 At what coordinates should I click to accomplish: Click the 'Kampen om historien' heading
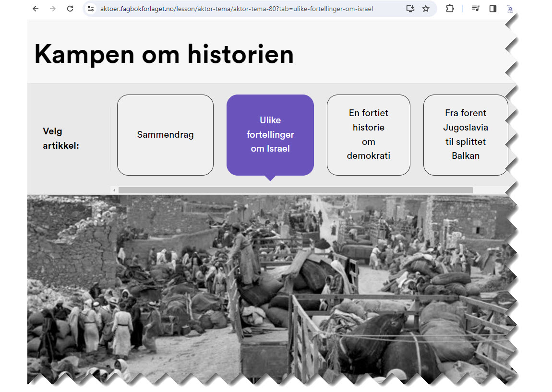(x=164, y=54)
